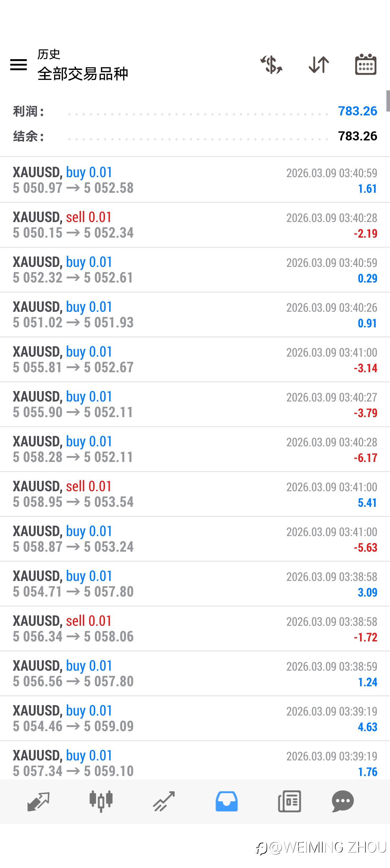Screen dimensions: 390x868
Task: Open the Messages chat bubble tab
Action: pyautogui.click(x=343, y=801)
